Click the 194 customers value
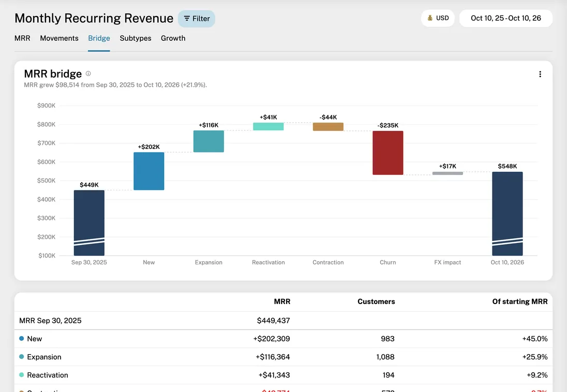 [x=389, y=375]
